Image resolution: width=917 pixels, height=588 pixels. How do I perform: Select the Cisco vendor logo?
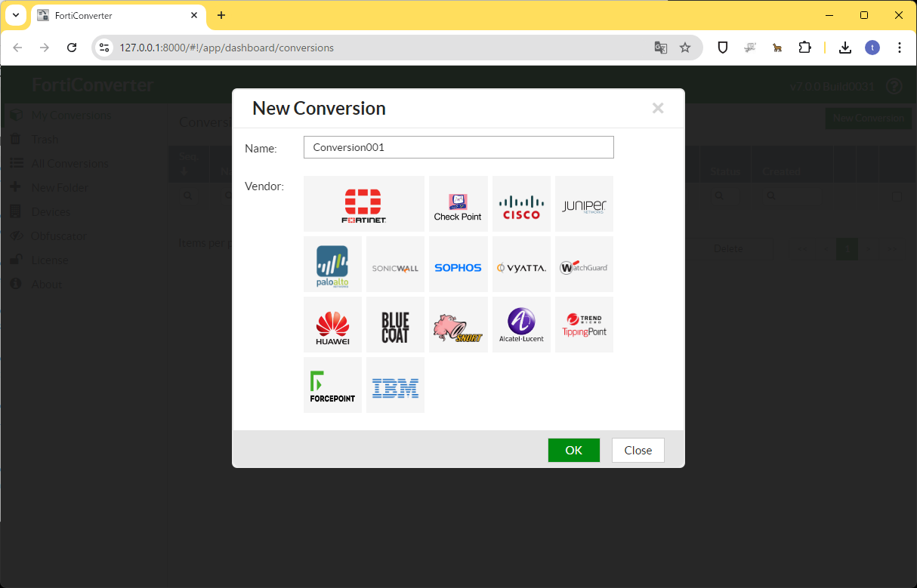coord(521,204)
